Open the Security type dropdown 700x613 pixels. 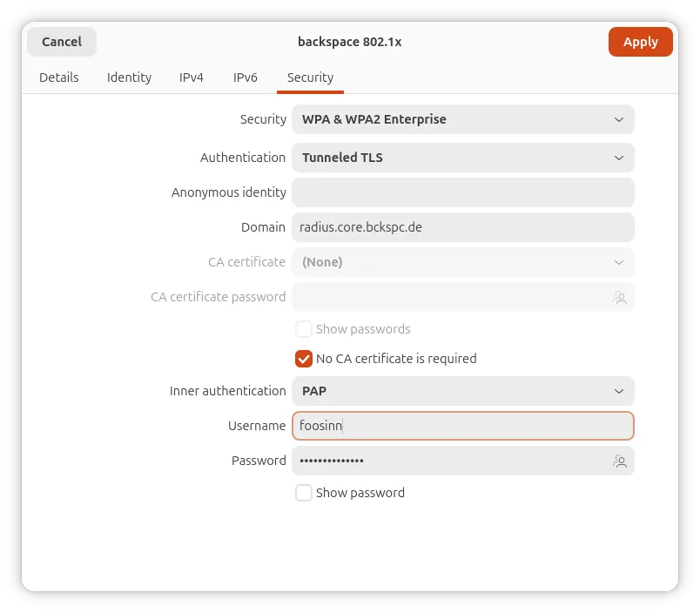click(463, 119)
